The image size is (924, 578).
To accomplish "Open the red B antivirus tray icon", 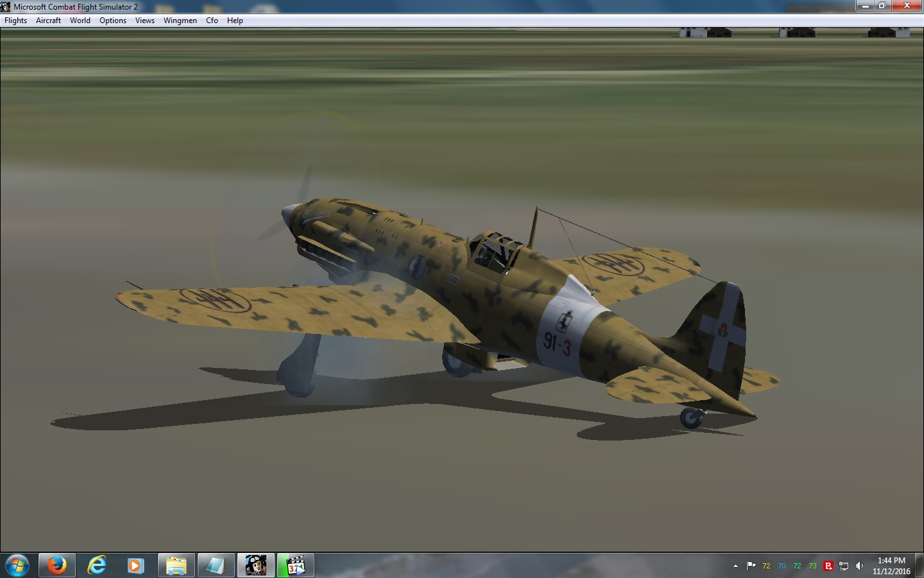I will [828, 566].
